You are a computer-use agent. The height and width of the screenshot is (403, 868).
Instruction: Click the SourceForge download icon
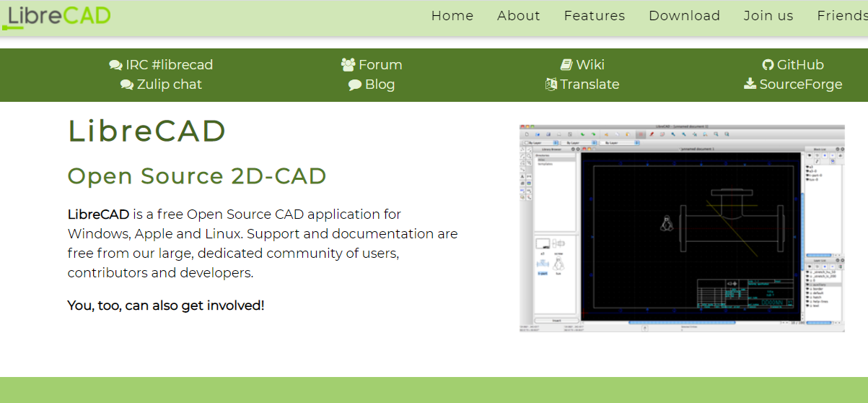[x=750, y=84]
